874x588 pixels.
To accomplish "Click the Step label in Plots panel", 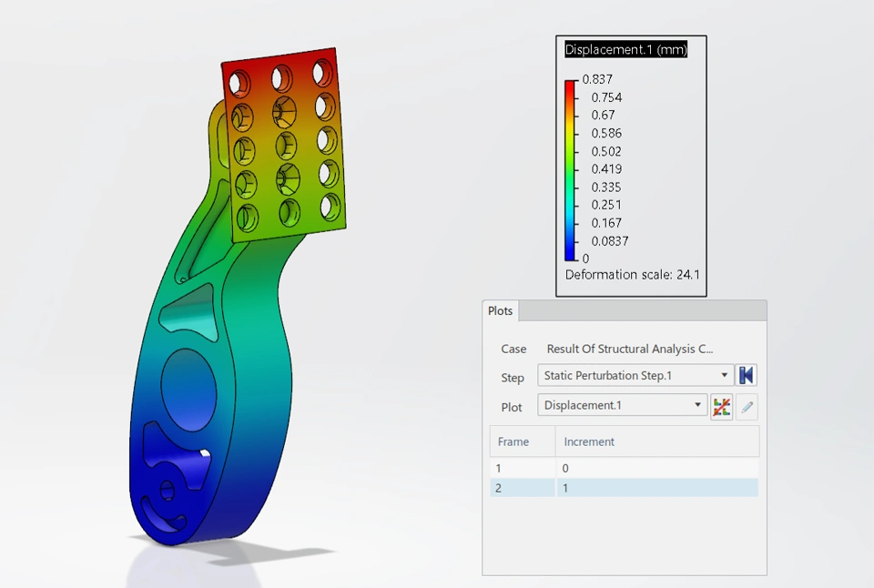I will (x=513, y=378).
